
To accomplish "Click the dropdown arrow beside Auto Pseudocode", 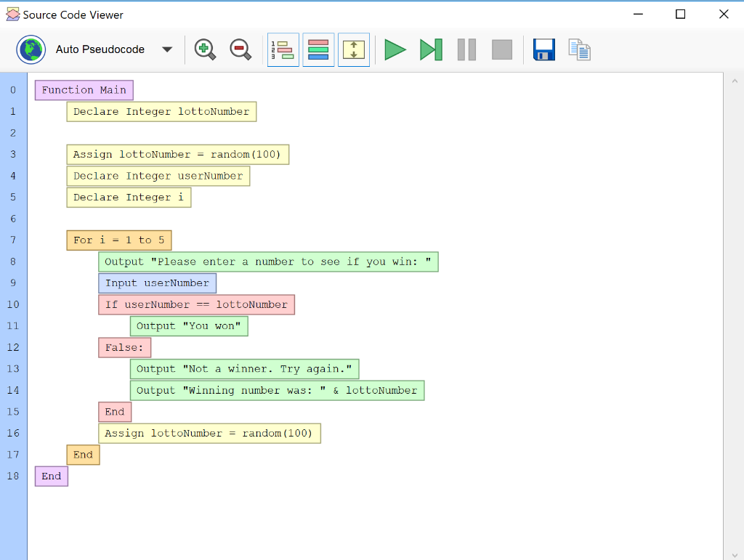I will point(167,49).
